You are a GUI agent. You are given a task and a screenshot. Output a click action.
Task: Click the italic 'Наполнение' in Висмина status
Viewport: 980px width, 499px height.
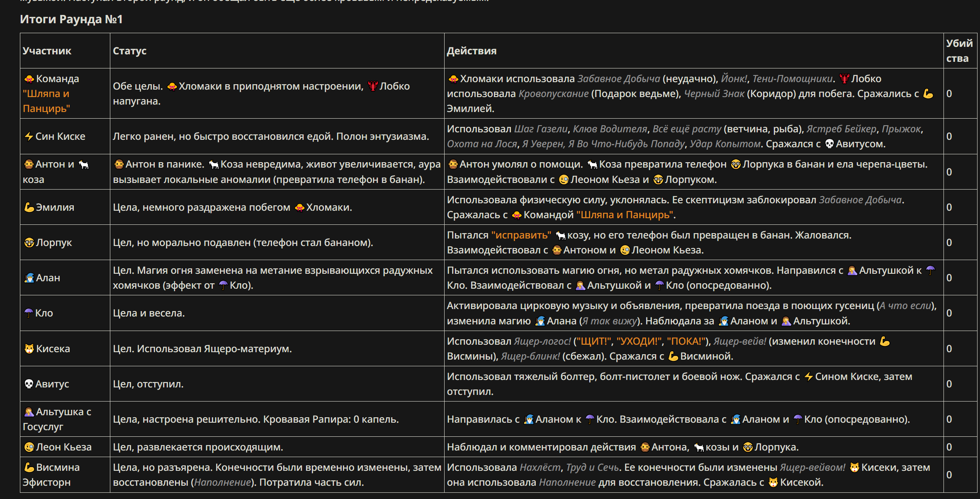[x=223, y=482]
